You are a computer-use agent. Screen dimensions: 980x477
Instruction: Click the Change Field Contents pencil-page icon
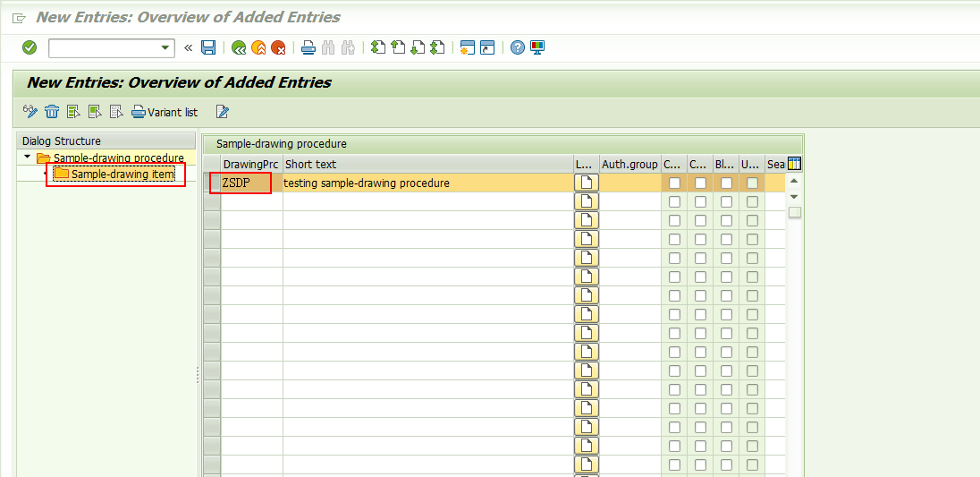click(x=223, y=112)
